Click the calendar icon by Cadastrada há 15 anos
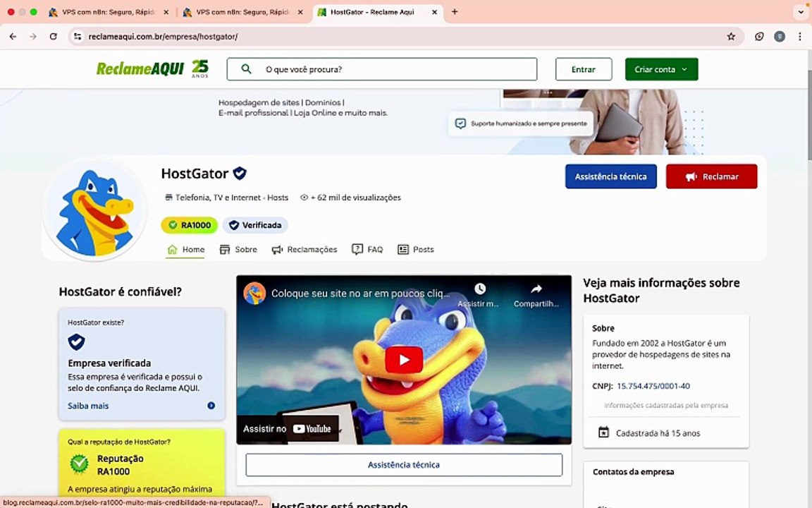Screen dimensions: 812x508 pyautogui.click(x=604, y=433)
